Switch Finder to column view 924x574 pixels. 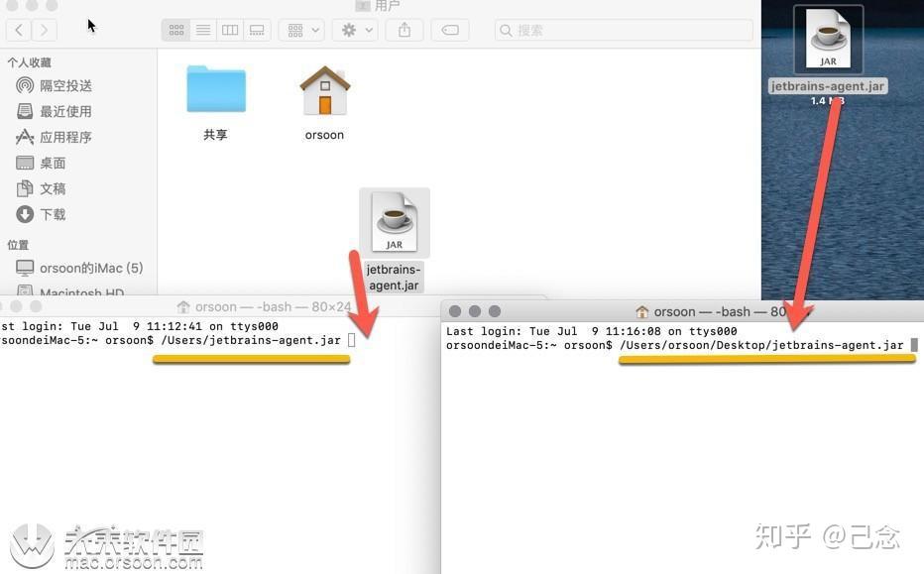(x=230, y=30)
